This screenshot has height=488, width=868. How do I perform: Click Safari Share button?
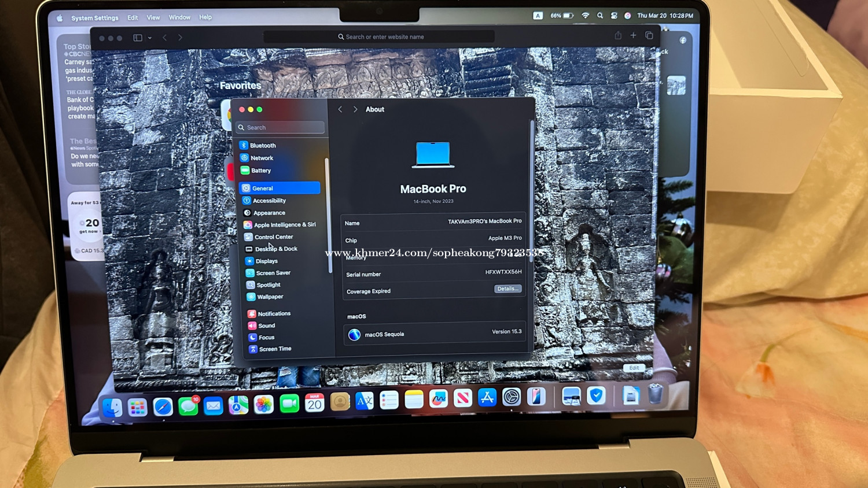pyautogui.click(x=618, y=35)
